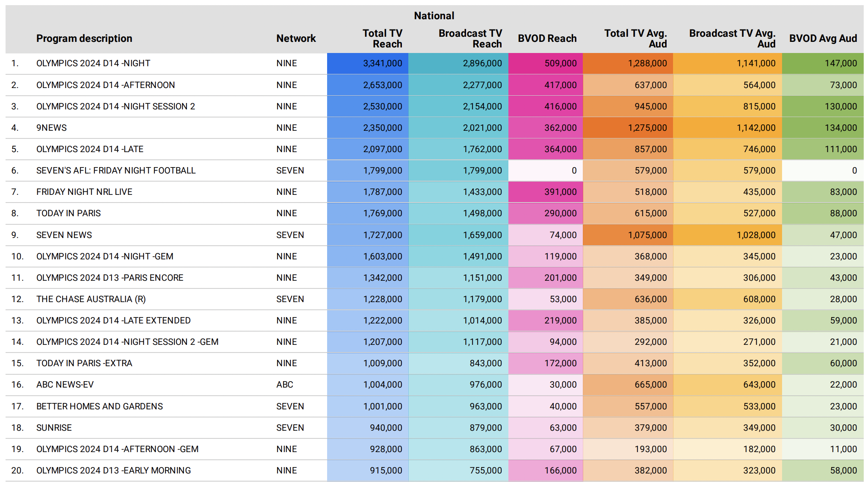Select OLYMPICS 2024 D13 -PARIS ENCORE program
The height and width of the screenshot is (482, 868).
pos(110,278)
